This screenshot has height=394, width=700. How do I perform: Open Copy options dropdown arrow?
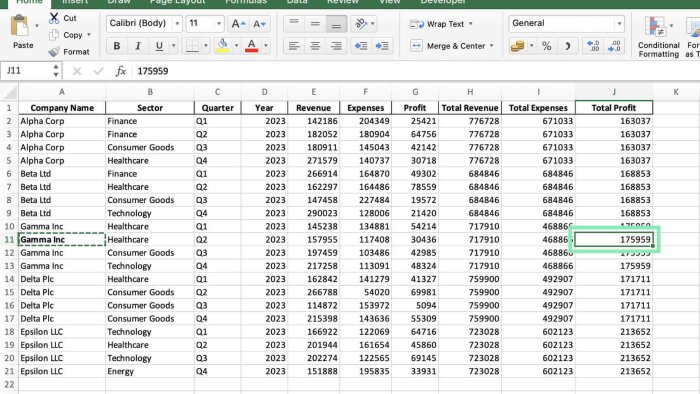(x=89, y=35)
